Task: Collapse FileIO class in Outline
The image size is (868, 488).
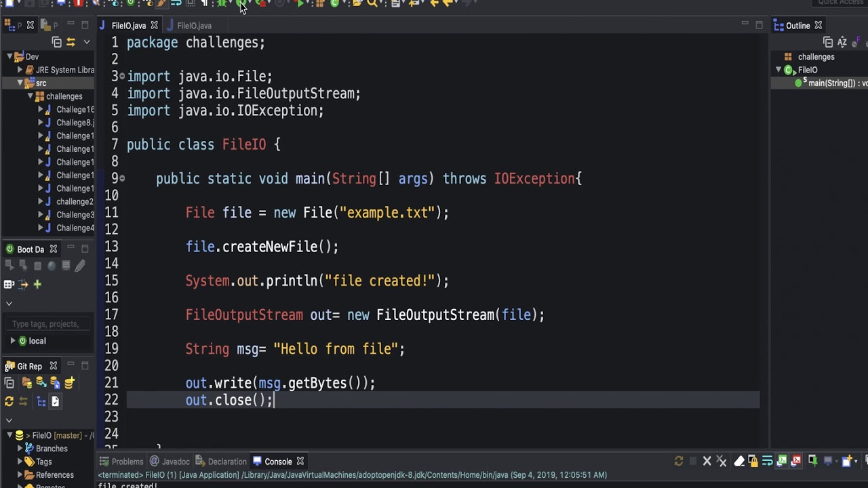Action: (778, 70)
